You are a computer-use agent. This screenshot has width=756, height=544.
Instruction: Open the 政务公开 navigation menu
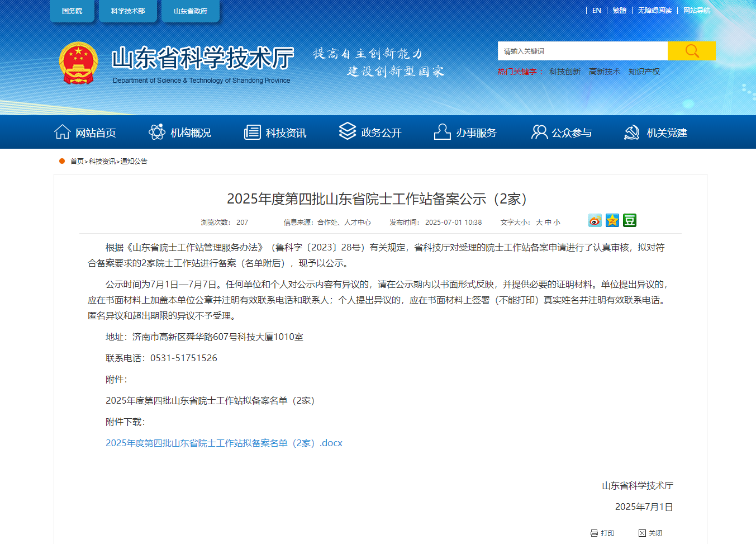(370, 133)
